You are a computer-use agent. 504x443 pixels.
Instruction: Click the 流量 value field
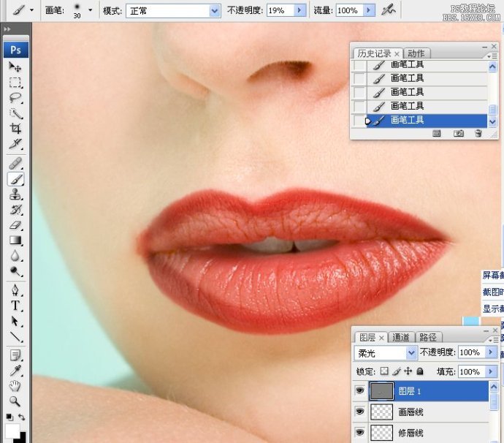[350, 11]
